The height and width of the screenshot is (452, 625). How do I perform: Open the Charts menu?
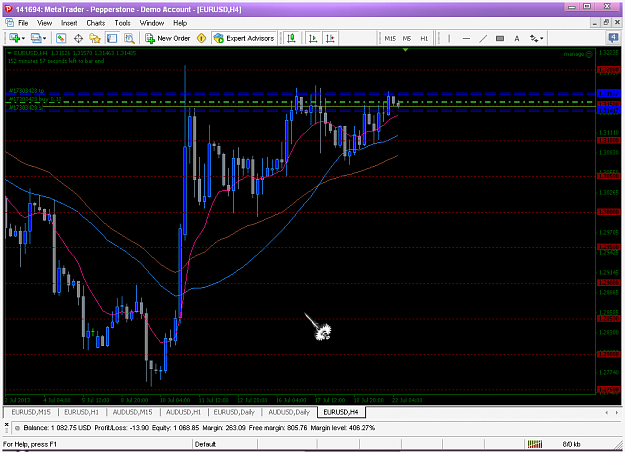96,23
